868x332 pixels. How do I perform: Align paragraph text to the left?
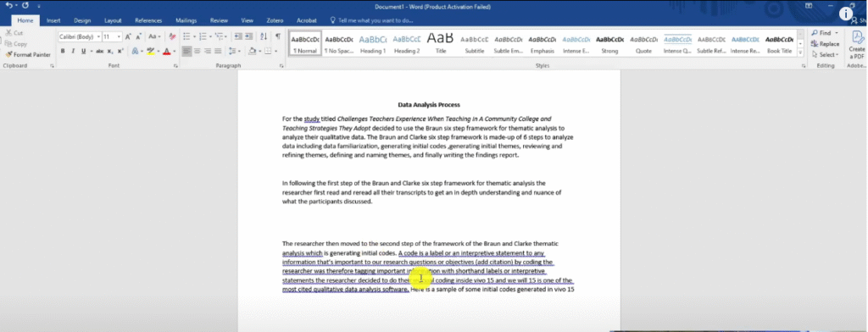(186, 51)
